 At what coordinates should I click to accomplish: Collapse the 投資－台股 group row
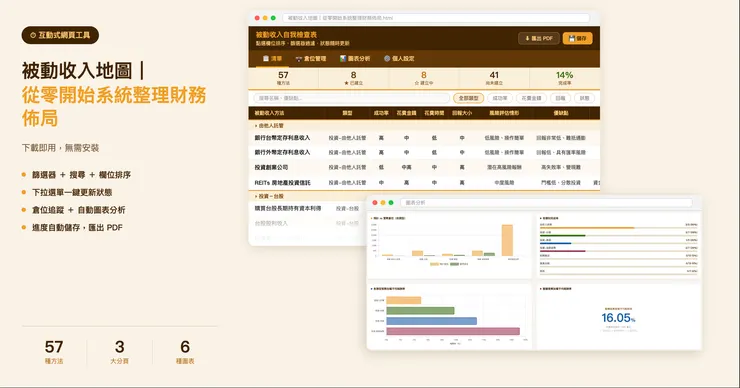[x=424, y=196]
